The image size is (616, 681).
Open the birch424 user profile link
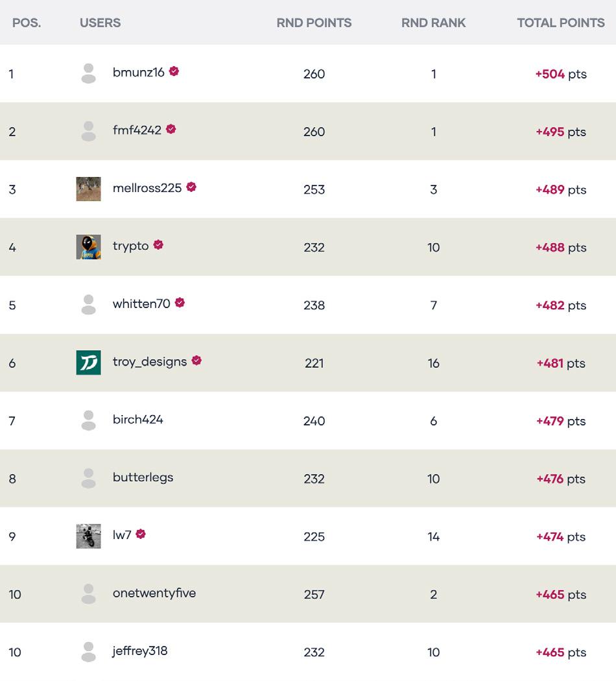(x=137, y=420)
